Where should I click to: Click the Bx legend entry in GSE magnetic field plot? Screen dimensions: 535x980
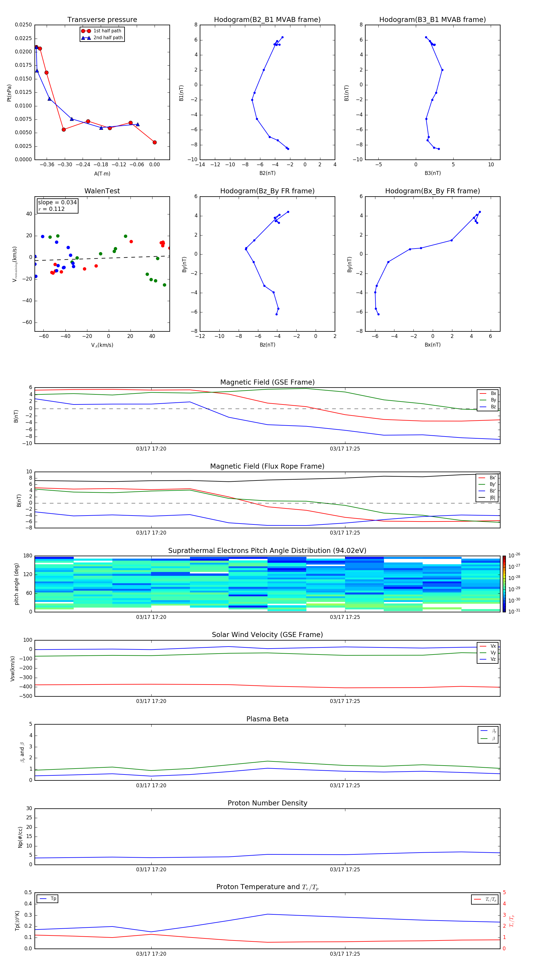(488, 393)
